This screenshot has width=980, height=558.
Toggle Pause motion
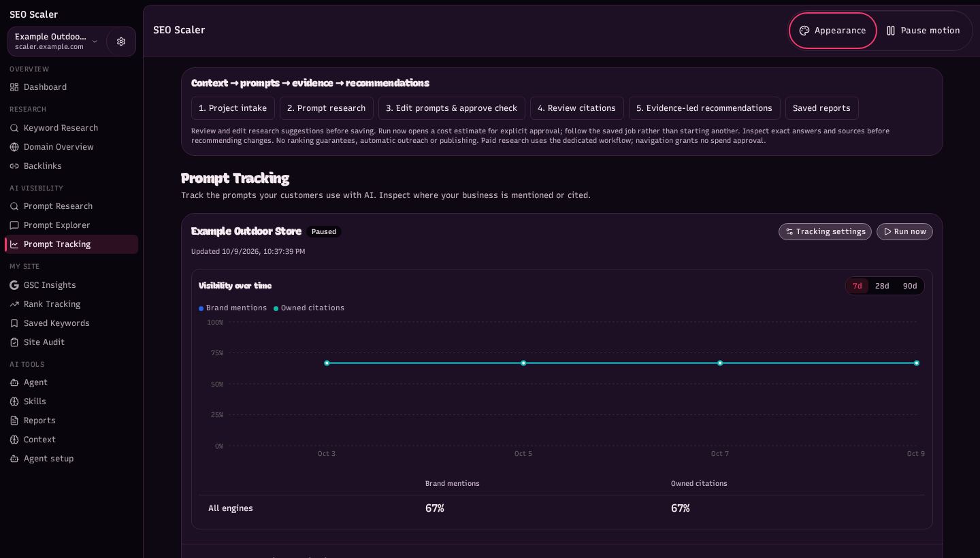coord(923,31)
